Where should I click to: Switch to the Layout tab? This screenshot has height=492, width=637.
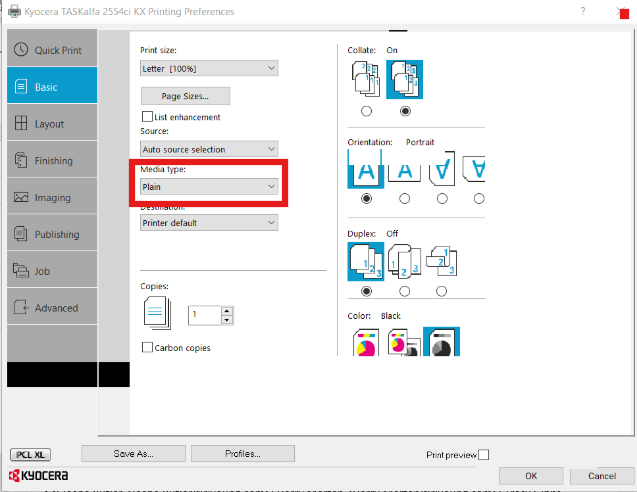coord(52,122)
